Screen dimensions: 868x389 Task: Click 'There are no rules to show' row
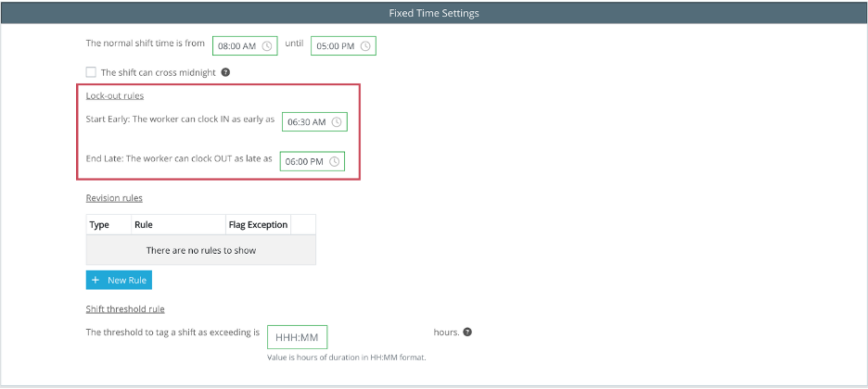tap(201, 250)
